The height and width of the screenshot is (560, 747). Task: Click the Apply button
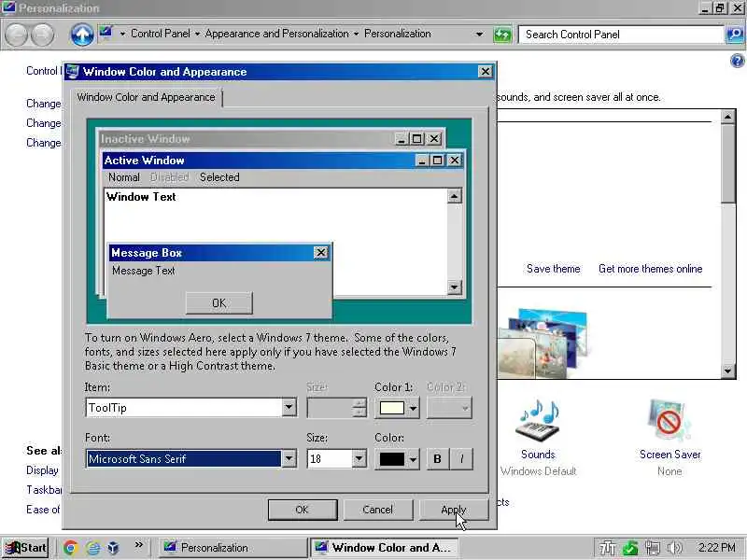pyautogui.click(x=454, y=510)
